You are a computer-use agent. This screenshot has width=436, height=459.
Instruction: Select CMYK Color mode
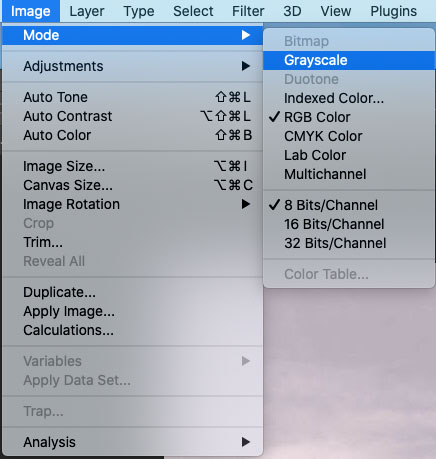pos(349,136)
